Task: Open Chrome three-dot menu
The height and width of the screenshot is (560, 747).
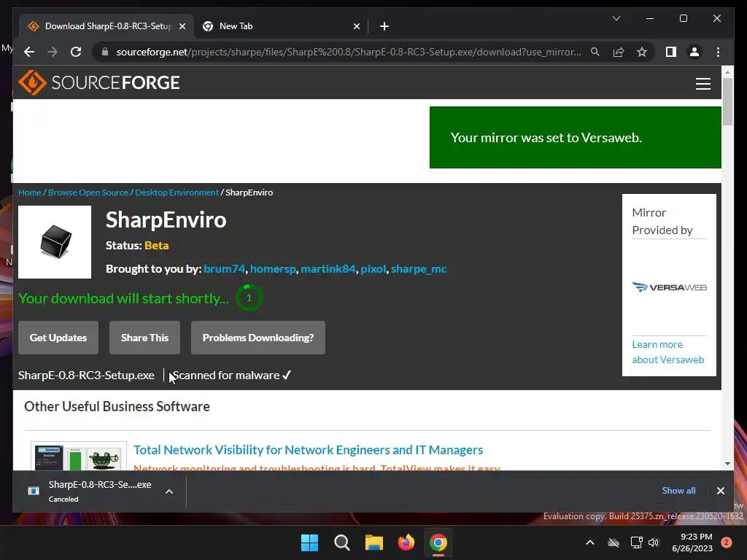Action: [x=718, y=52]
